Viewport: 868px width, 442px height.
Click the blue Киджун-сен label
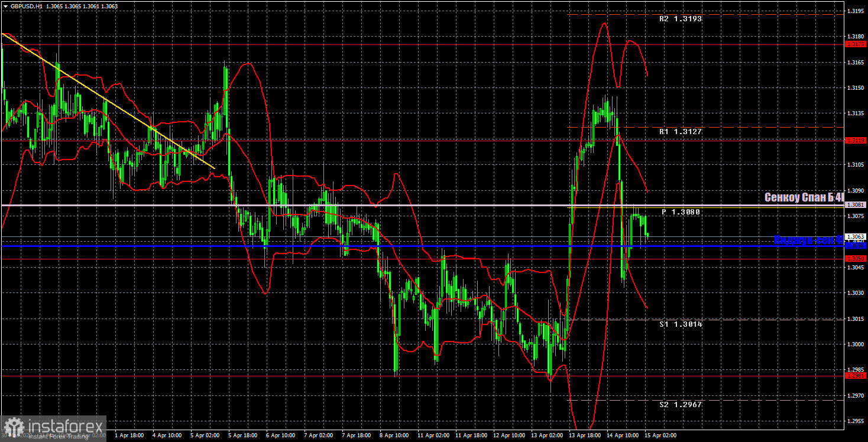808,240
